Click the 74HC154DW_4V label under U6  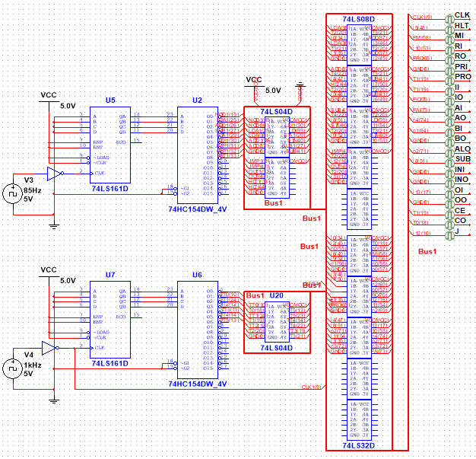[x=198, y=384]
